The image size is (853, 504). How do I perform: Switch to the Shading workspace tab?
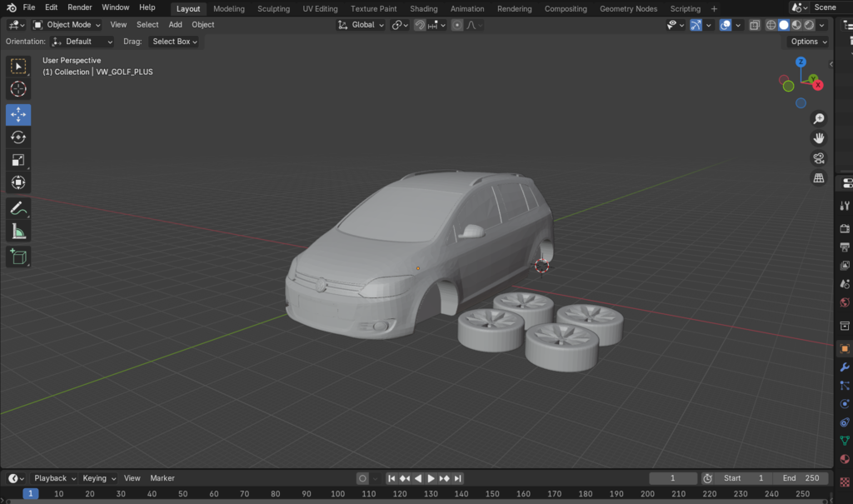[423, 8]
